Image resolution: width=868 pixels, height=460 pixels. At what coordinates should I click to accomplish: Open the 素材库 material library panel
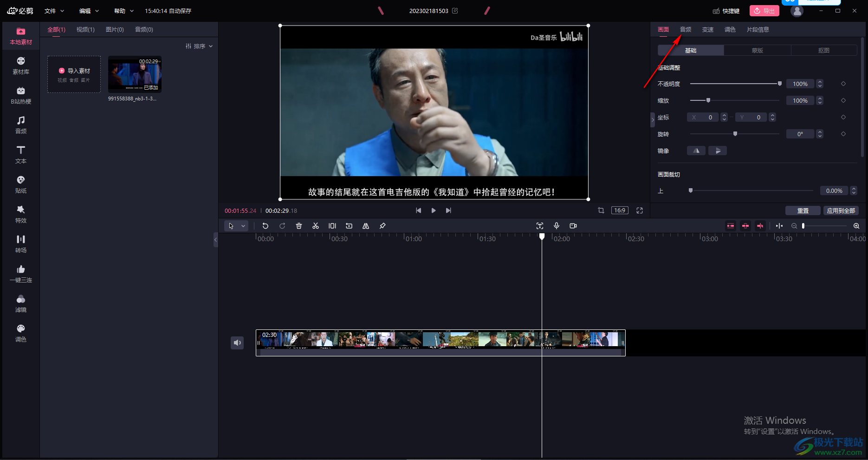click(21, 66)
